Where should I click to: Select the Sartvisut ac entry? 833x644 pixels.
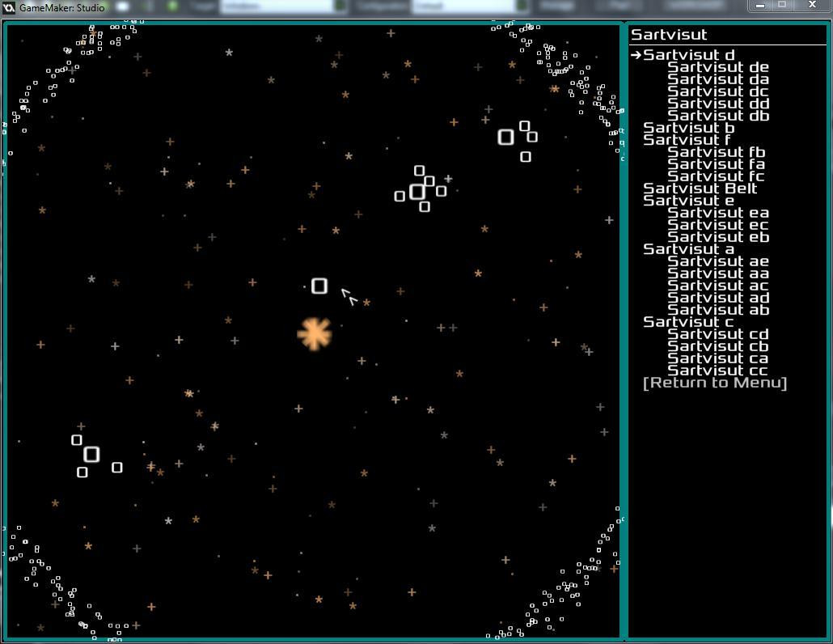[x=717, y=286]
